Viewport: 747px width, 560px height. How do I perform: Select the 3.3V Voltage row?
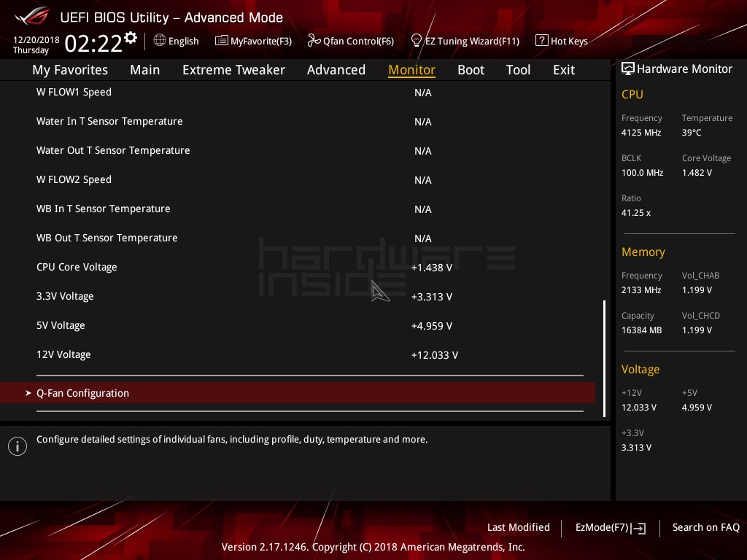click(298, 296)
